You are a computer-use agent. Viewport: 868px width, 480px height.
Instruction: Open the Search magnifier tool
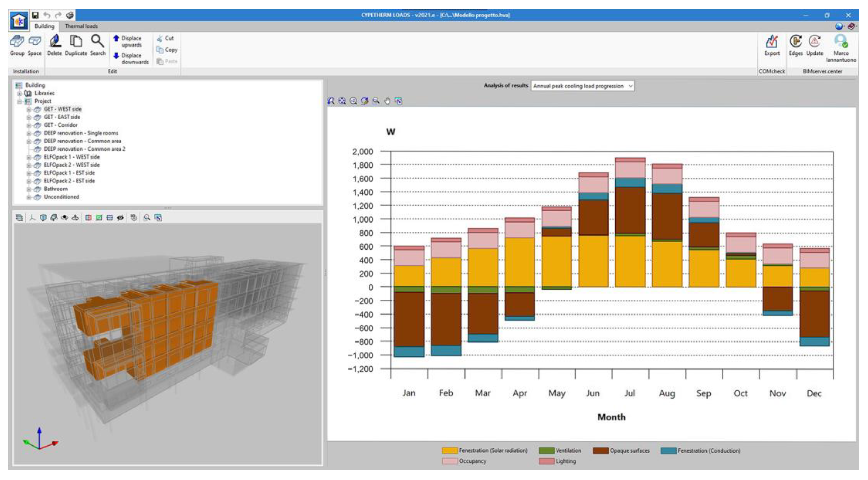click(x=97, y=42)
